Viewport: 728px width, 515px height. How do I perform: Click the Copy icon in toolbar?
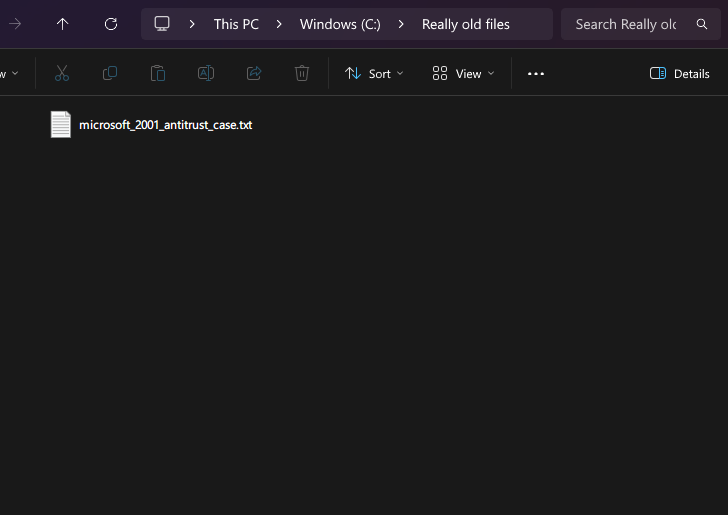tap(110, 73)
